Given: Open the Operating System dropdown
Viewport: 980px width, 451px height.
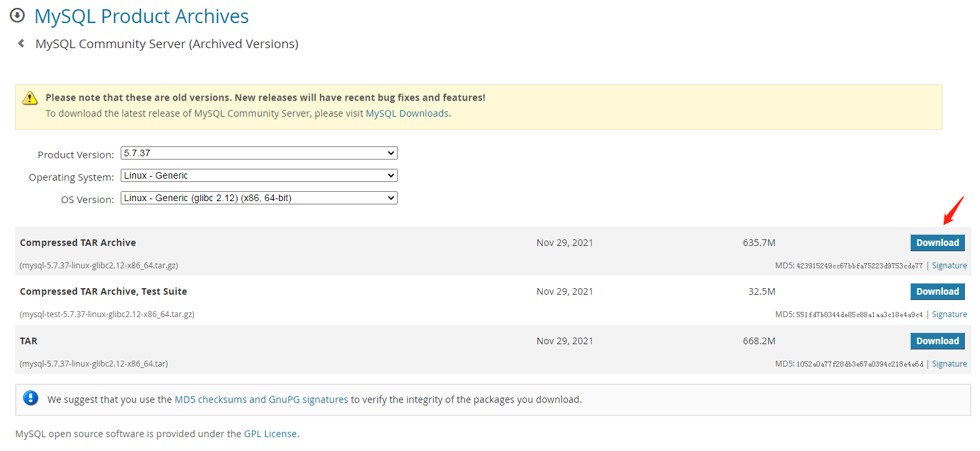Looking at the screenshot, I should (259, 175).
